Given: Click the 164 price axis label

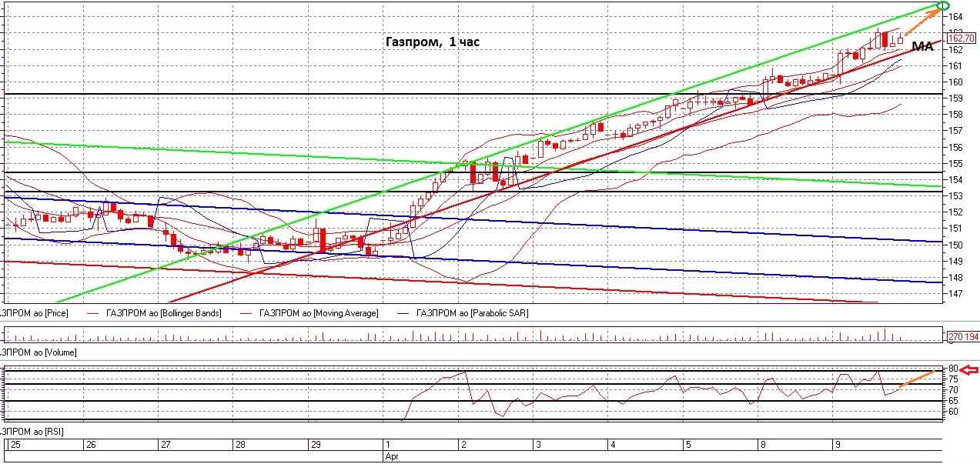Looking at the screenshot, I should coord(954,17).
